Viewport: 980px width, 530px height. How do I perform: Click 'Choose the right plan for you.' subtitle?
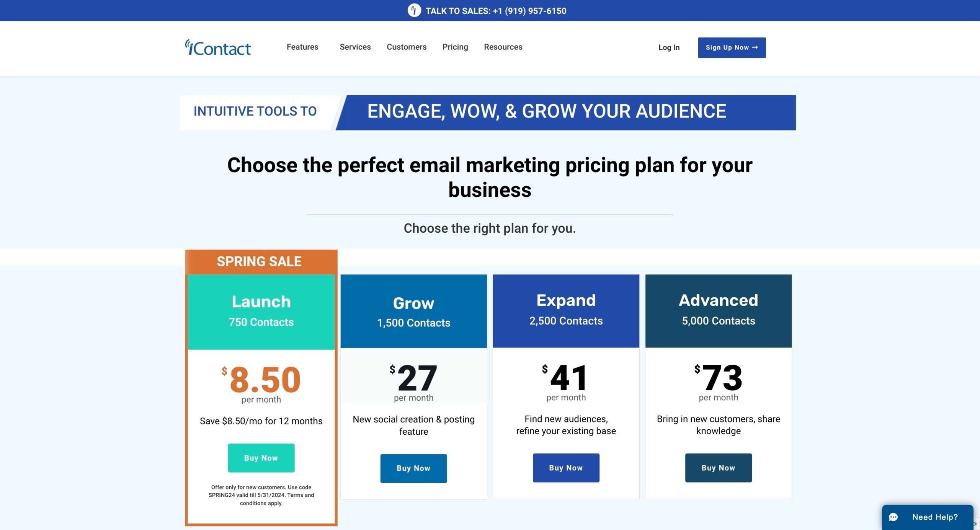(x=490, y=228)
